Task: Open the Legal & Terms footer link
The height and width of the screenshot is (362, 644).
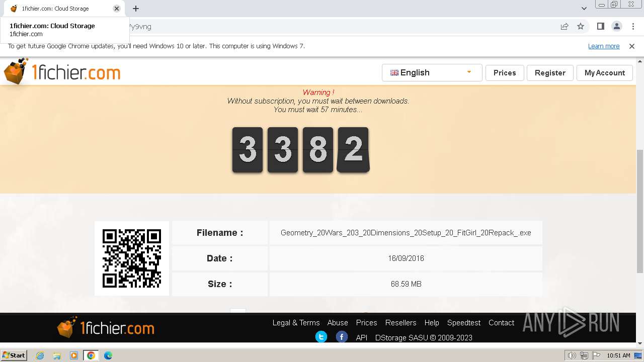Action: tap(296, 323)
